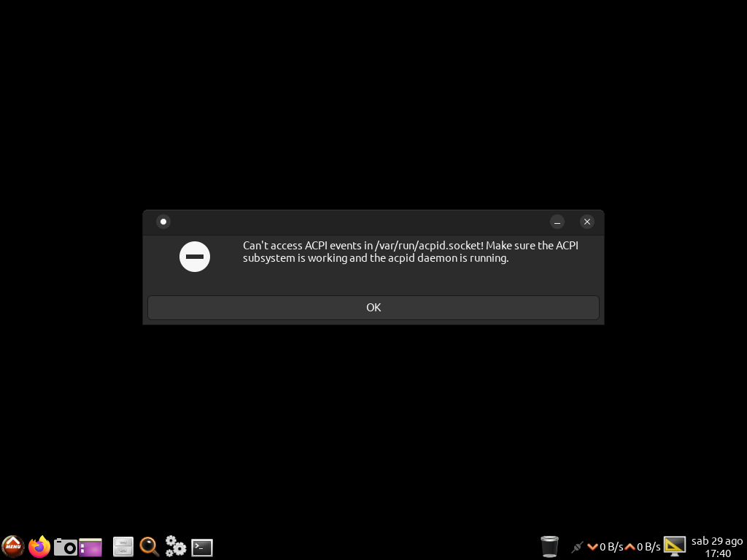
Task: Open the trash bin in tray
Action: [x=549, y=546]
